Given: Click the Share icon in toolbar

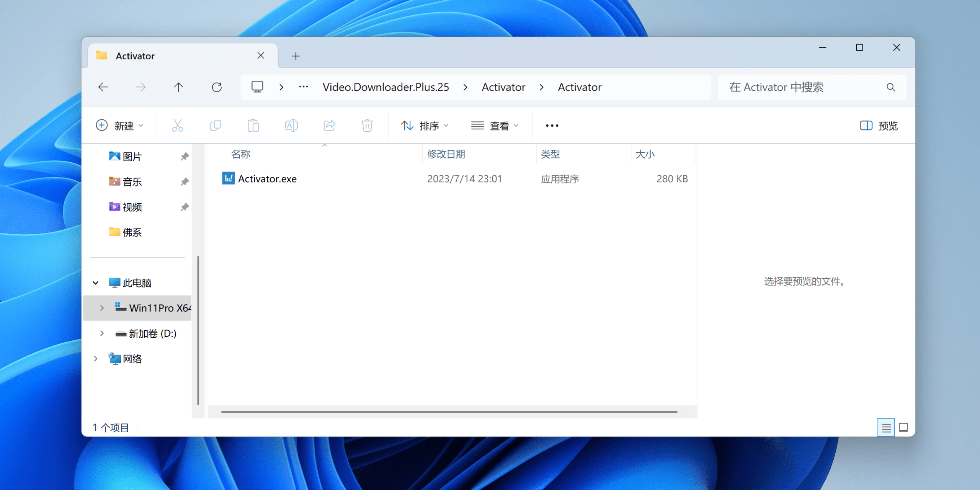Looking at the screenshot, I should point(329,126).
